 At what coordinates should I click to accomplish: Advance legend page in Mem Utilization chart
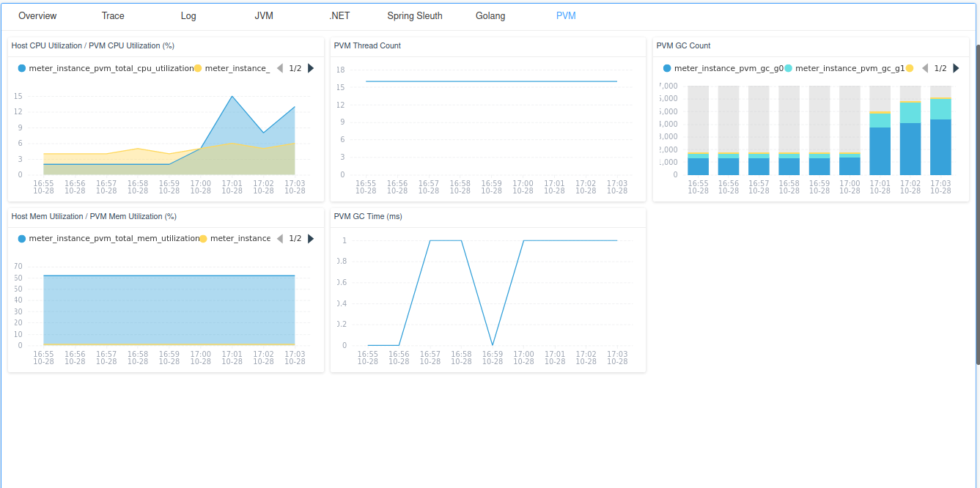point(311,239)
